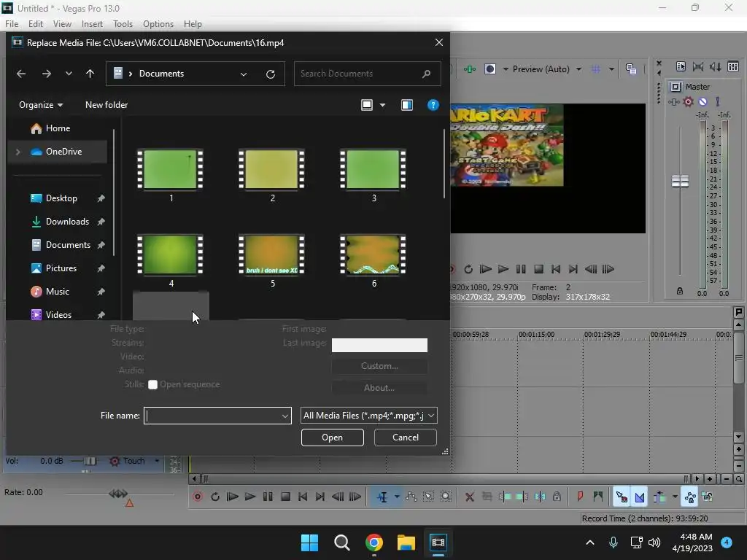
Task: Open the Preview (Auto) quality dropdown
Action: coord(578,69)
